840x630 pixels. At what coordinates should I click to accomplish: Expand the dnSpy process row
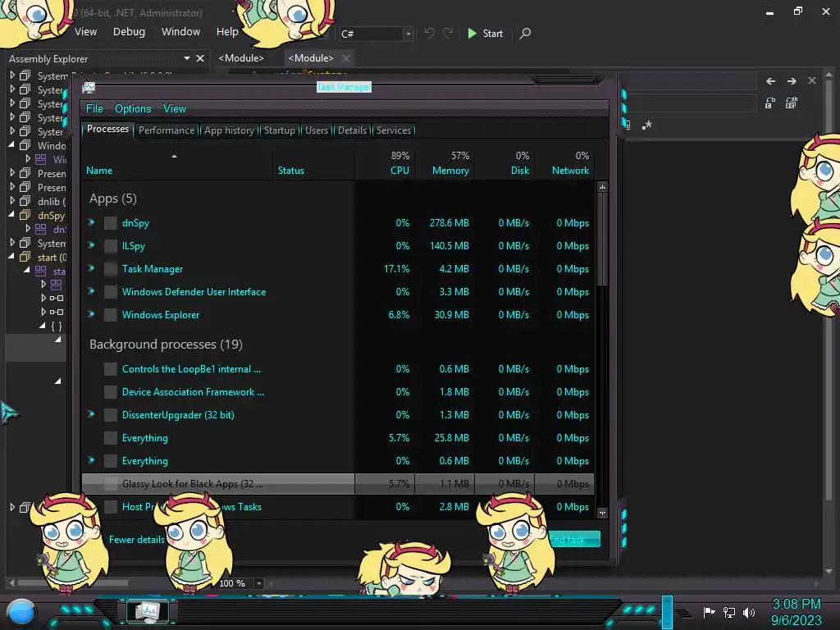[x=91, y=222]
